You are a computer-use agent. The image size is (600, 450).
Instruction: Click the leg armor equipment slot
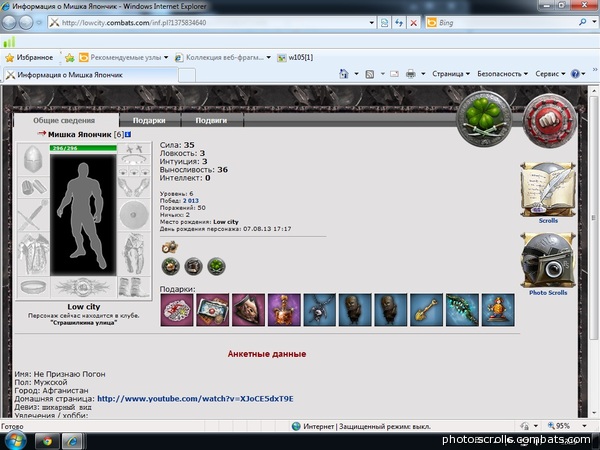coord(134,254)
